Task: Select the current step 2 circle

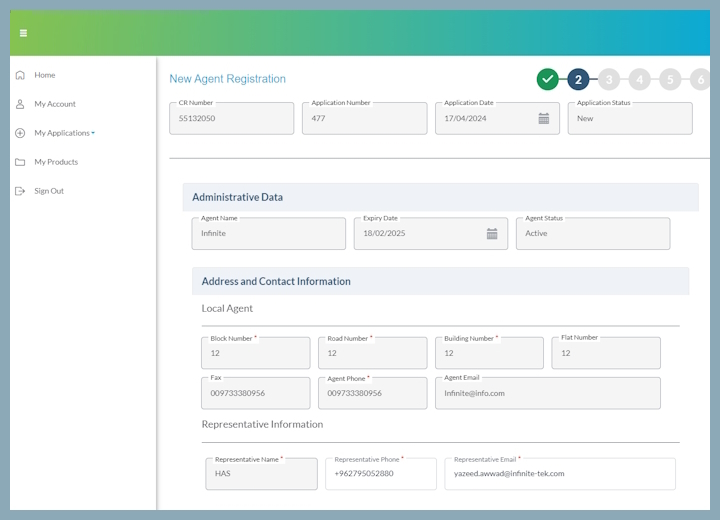Action: 579,79
